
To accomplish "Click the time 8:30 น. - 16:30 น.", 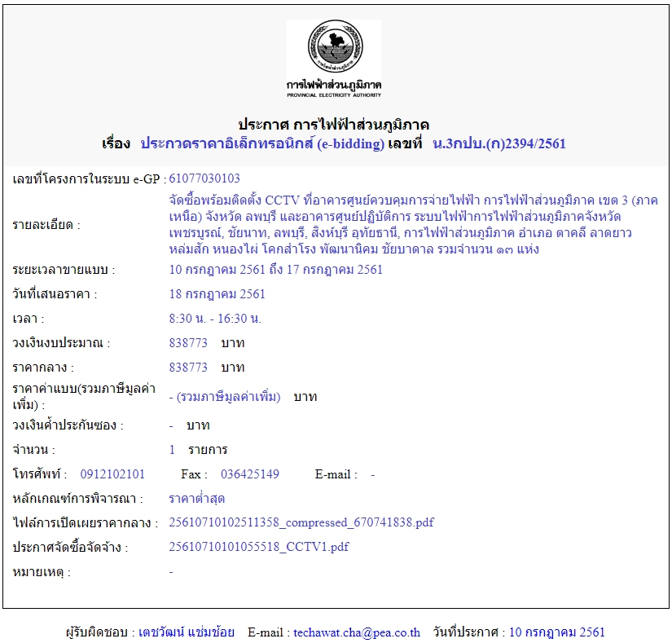I will click(x=215, y=319).
